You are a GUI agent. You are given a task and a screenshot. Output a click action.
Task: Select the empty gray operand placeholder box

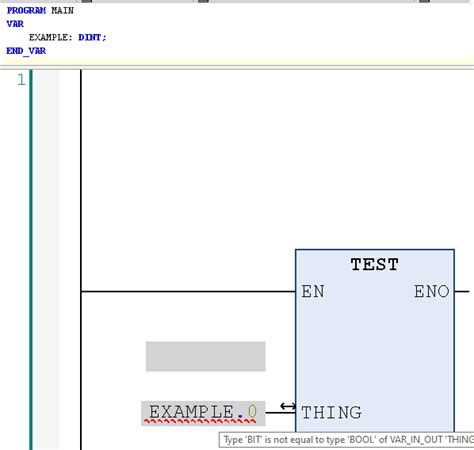pos(206,356)
